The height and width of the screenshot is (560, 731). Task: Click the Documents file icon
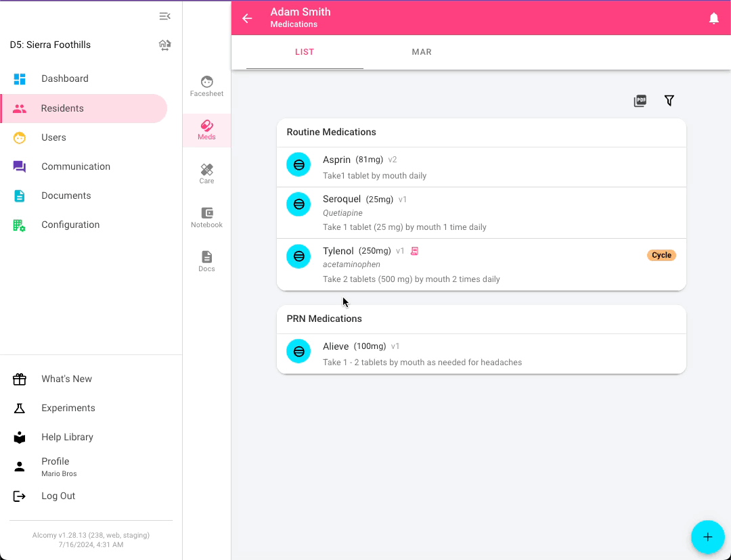pos(20,196)
